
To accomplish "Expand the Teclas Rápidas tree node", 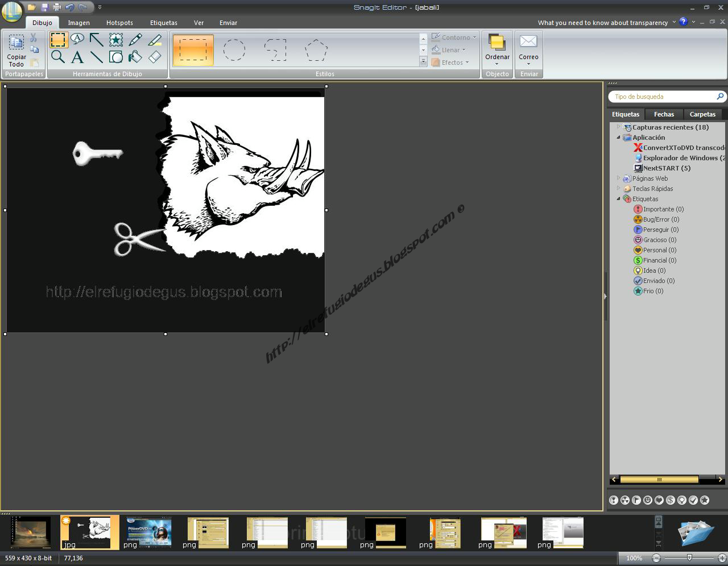I will (x=619, y=188).
